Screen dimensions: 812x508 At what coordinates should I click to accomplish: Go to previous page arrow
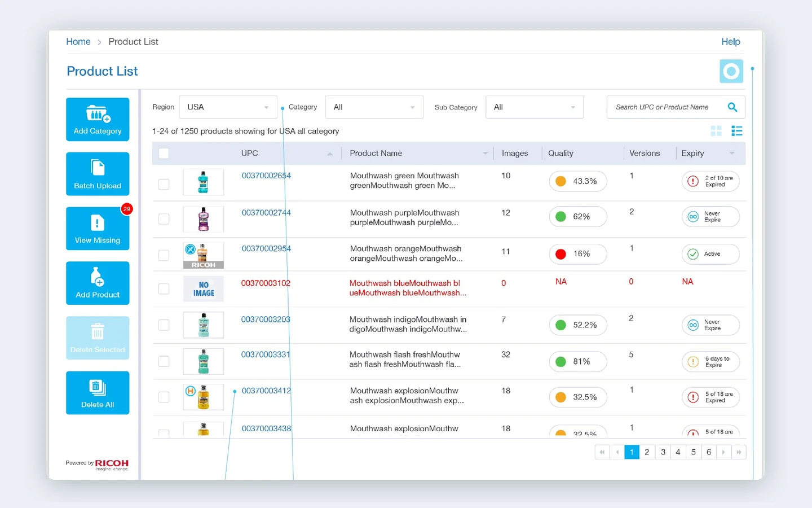pyautogui.click(x=617, y=452)
